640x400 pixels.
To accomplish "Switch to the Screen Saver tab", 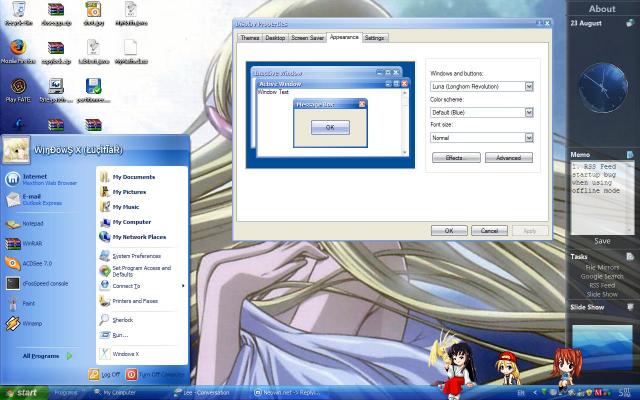I will click(x=307, y=38).
